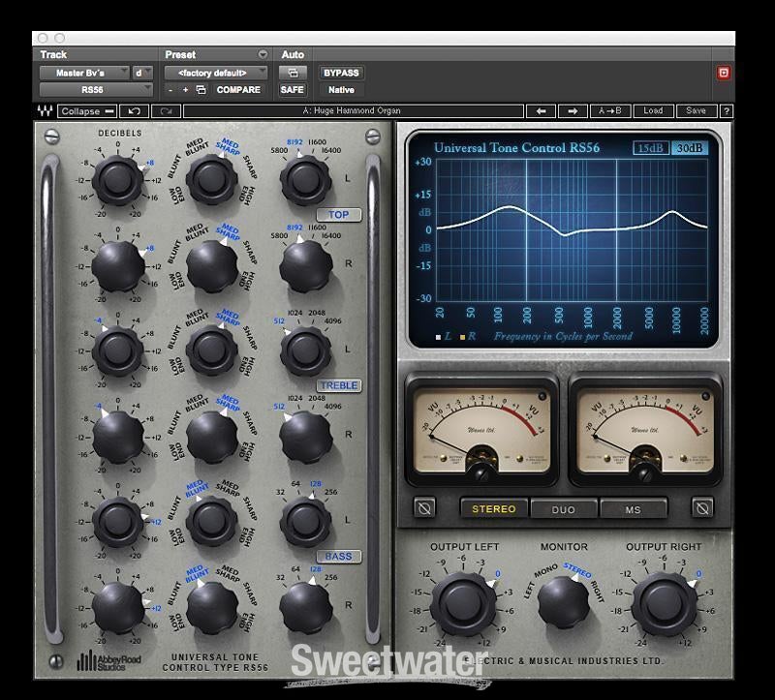This screenshot has height=700, width=775.
Task: Click the Top R frequency knob
Action: pos(305,267)
